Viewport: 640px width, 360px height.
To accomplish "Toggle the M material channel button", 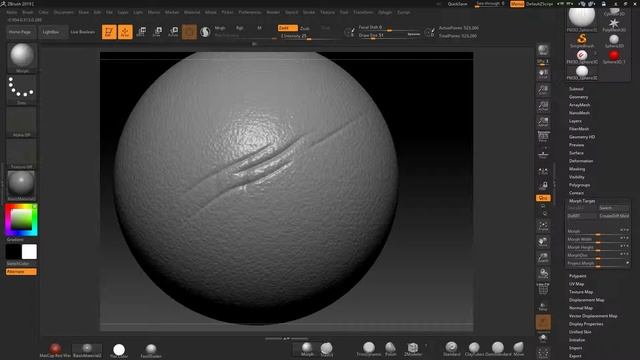I will point(259,28).
